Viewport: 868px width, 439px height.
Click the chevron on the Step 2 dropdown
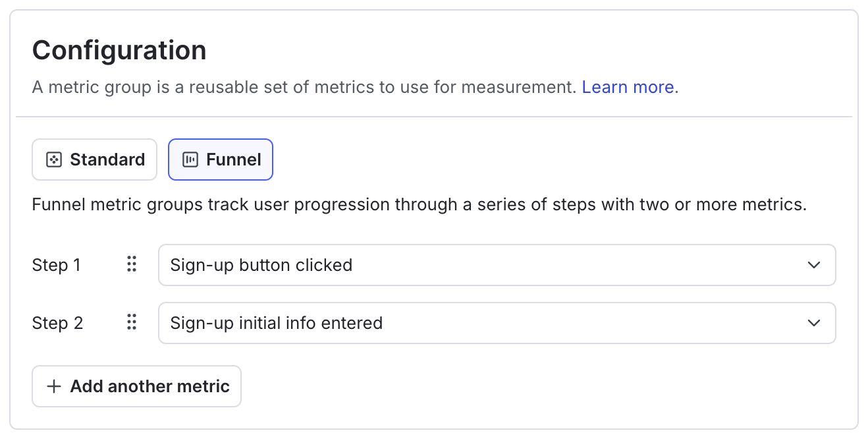(814, 322)
